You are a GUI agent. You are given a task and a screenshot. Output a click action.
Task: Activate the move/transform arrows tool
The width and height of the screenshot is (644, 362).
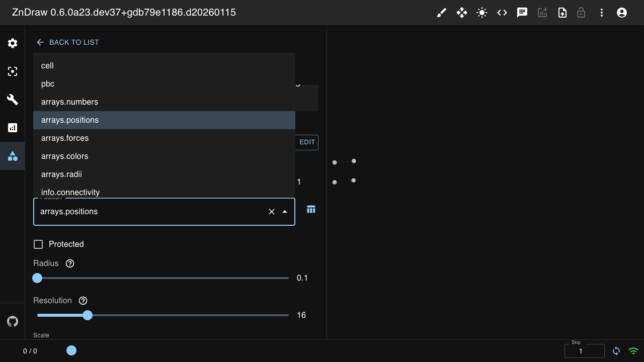pyautogui.click(x=462, y=13)
